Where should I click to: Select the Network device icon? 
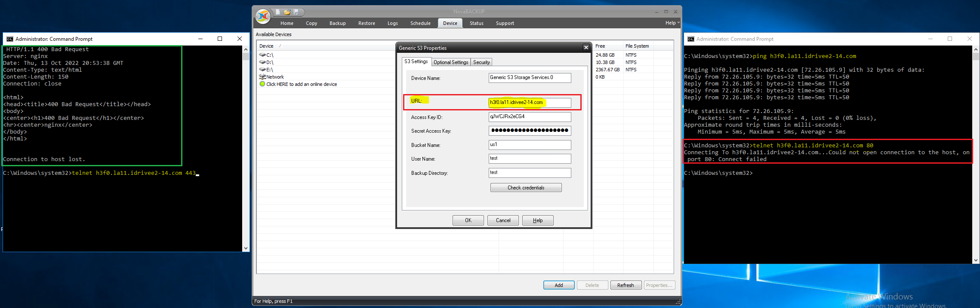click(x=262, y=77)
